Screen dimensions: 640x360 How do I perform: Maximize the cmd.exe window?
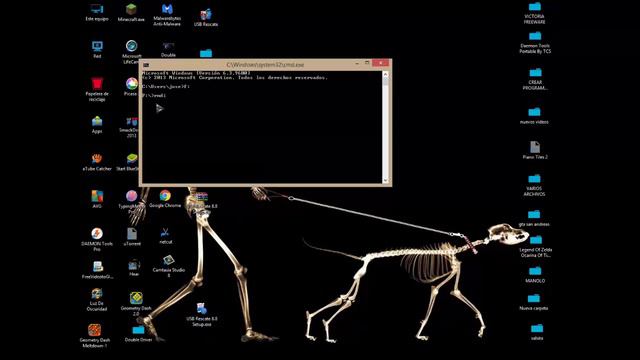click(367, 63)
